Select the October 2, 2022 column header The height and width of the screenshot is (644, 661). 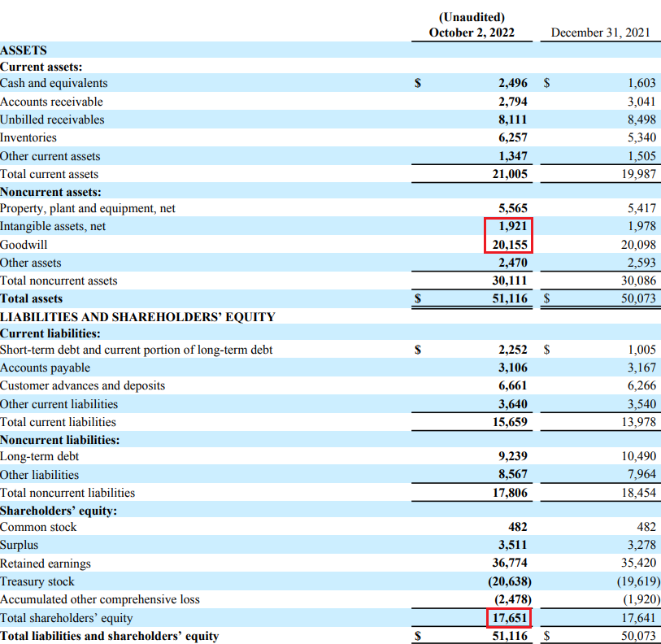(x=471, y=33)
